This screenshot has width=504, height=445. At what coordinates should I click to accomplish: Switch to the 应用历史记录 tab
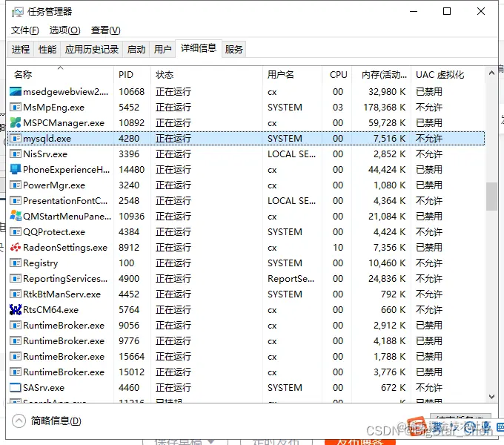coord(92,50)
